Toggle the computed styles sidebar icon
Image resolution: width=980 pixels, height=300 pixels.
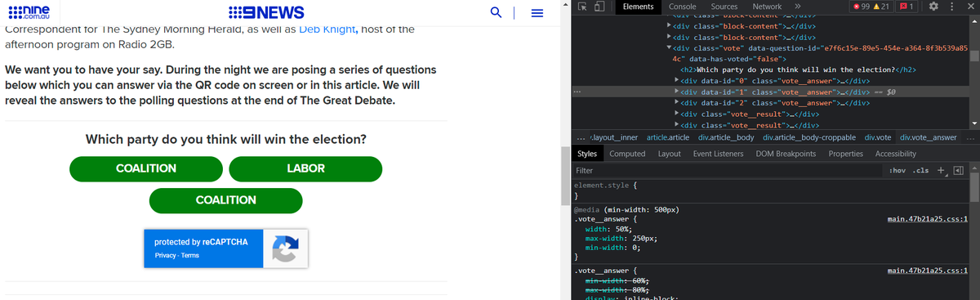coord(958,171)
